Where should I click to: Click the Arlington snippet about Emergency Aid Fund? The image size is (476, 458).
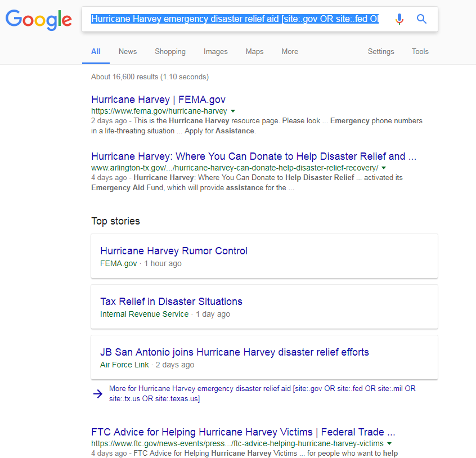point(247,183)
